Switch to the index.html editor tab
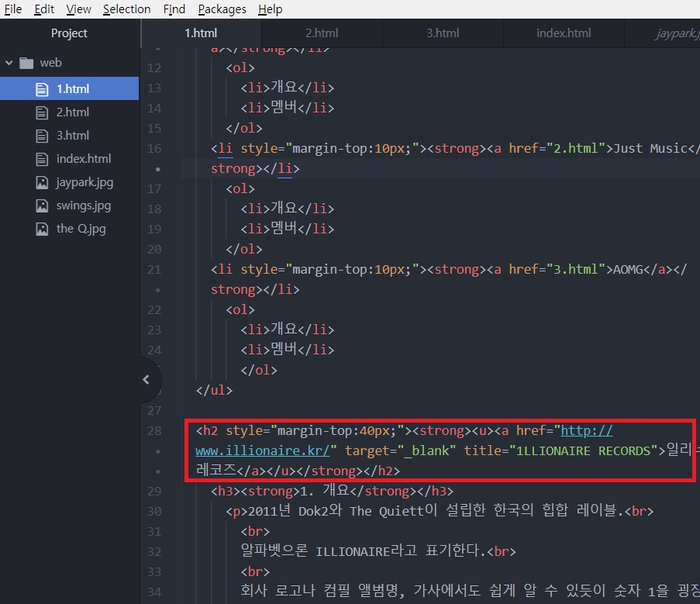 564,33
